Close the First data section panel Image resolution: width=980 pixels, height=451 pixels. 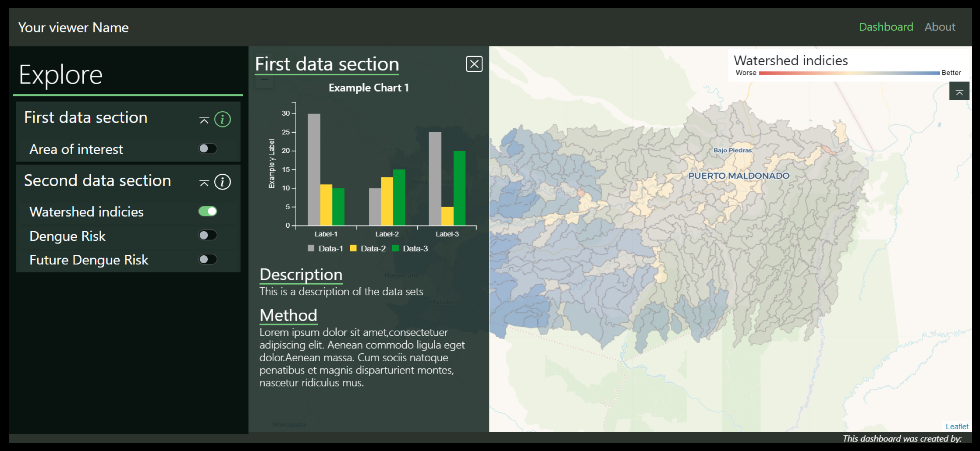(x=474, y=64)
